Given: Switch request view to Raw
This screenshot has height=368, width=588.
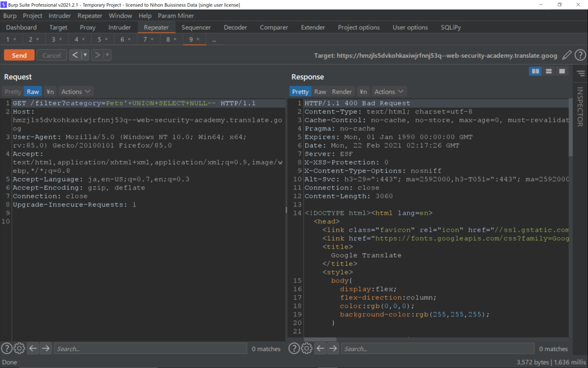Looking at the screenshot, I should [x=33, y=92].
